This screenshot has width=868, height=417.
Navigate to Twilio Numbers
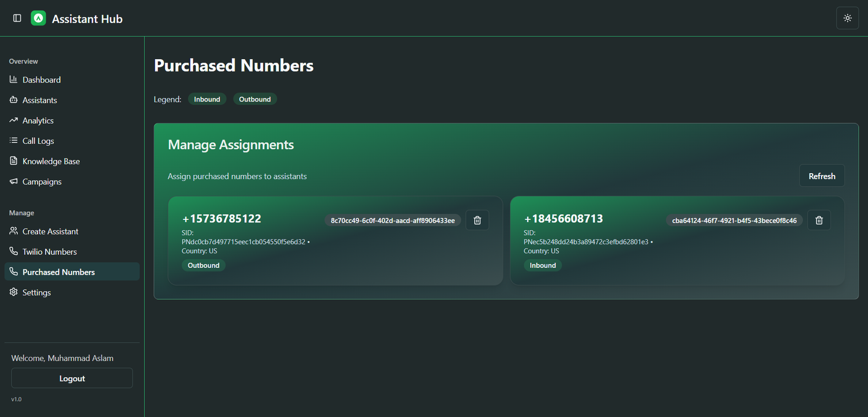pos(49,252)
